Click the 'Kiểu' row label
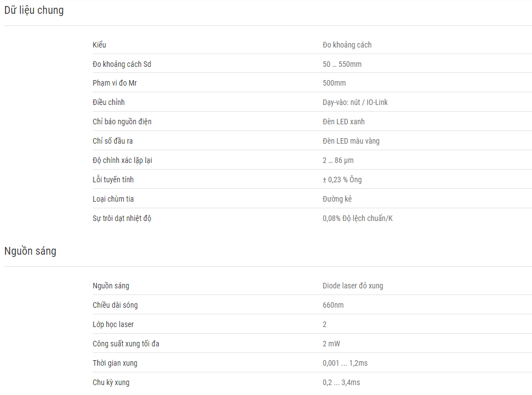Screen dimensions: 532x395 coord(100,45)
